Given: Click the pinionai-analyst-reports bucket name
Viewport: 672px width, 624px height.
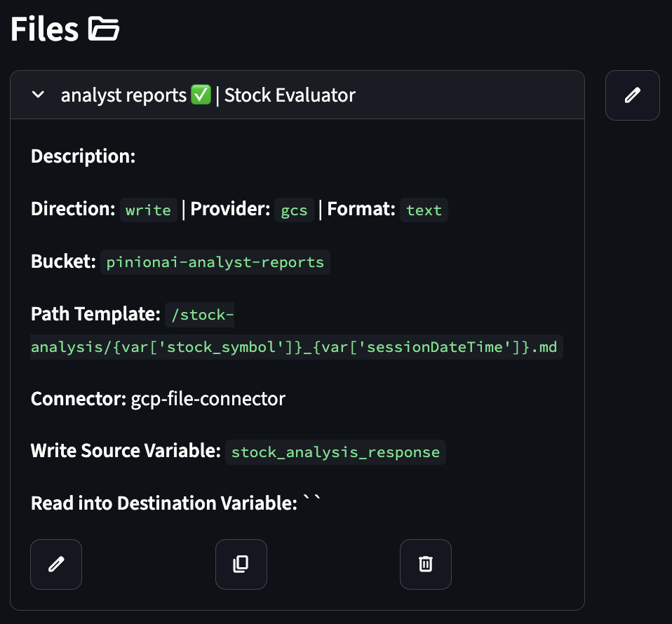Looking at the screenshot, I should coord(215,262).
